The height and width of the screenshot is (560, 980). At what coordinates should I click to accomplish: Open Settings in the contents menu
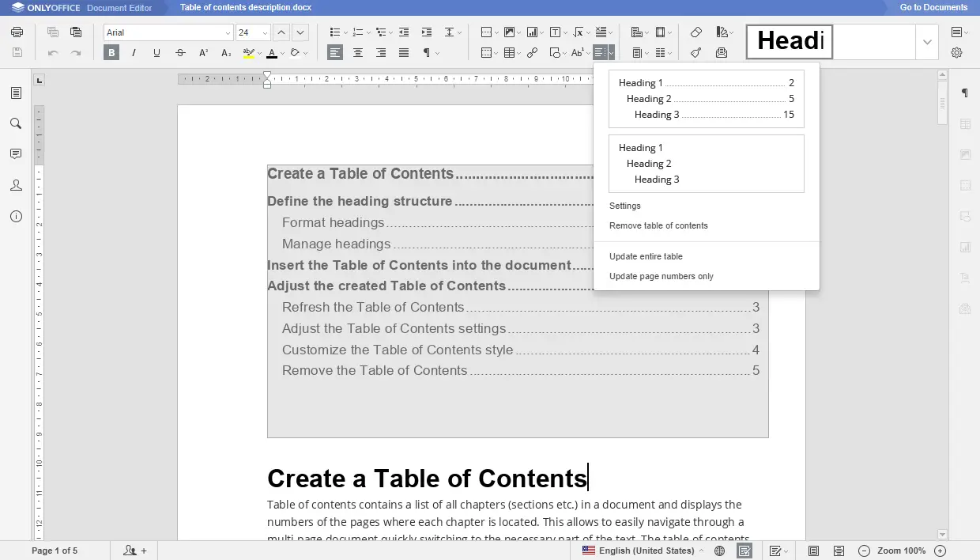[625, 206]
